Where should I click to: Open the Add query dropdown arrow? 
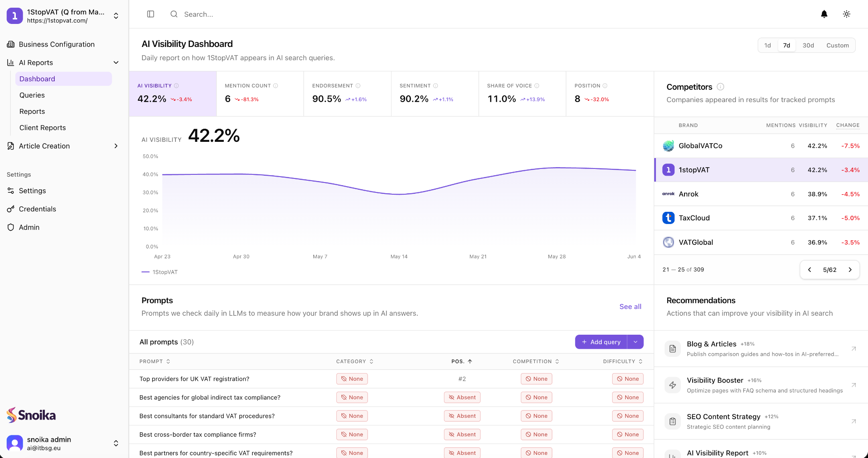coord(635,342)
